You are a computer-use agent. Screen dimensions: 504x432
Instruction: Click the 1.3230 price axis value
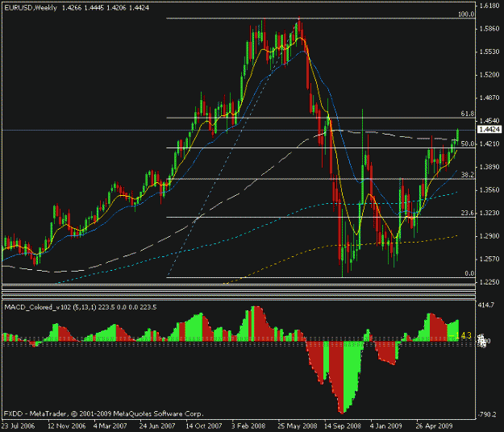489,213
